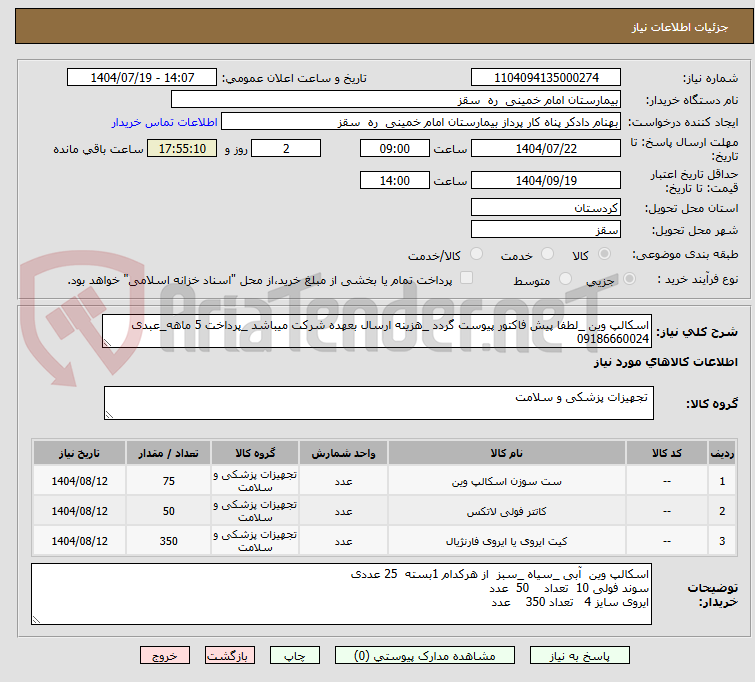The height and width of the screenshot is (682, 755).
Task: Click the delivery city field سقز
Action: [546, 229]
